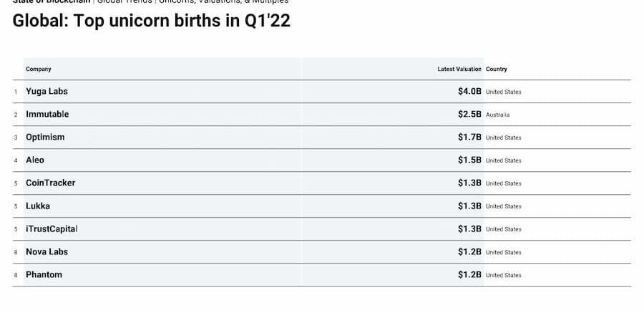Click on iTrustCapital in the table
This screenshot has height=313, width=644.
click(52, 228)
